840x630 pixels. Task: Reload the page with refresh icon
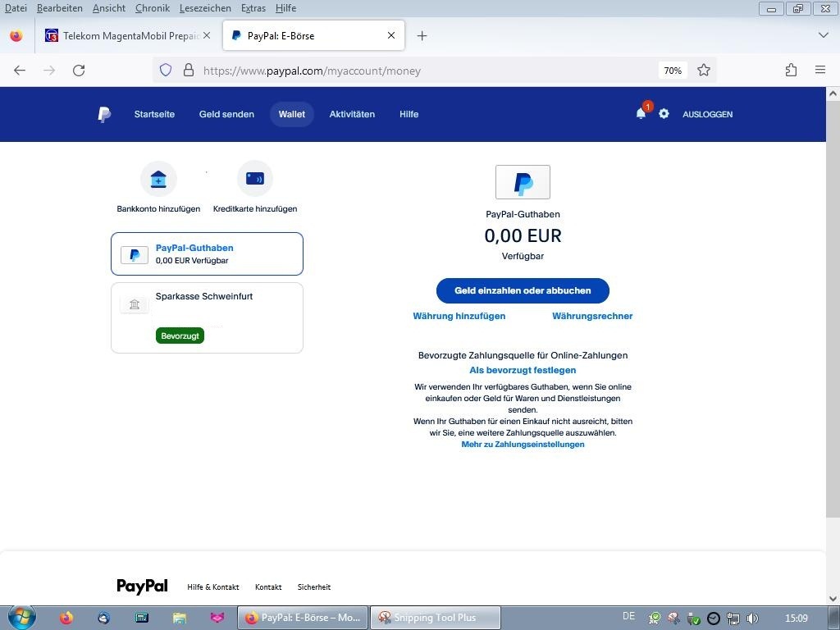[x=79, y=71]
